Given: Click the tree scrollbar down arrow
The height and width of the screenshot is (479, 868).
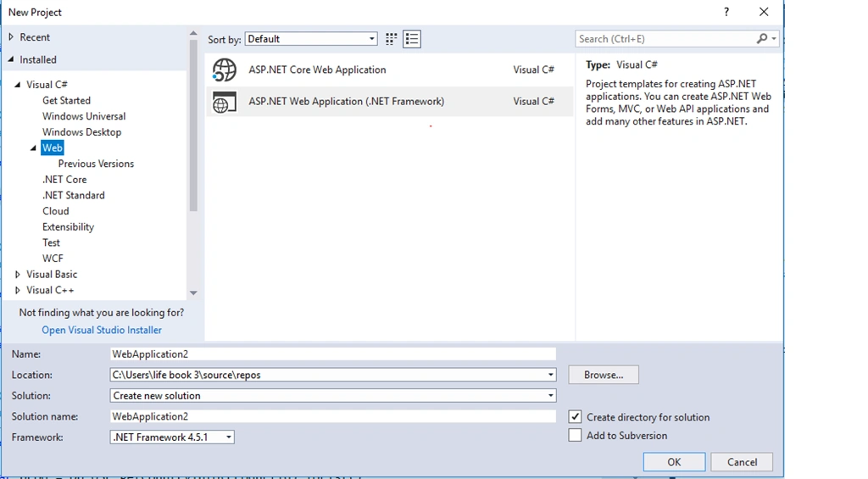Looking at the screenshot, I should pos(193,293).
